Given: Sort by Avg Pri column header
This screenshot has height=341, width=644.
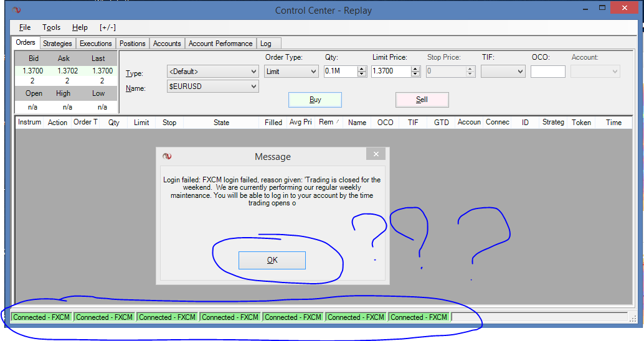Looking at the screenshot, I should [301, 123].
